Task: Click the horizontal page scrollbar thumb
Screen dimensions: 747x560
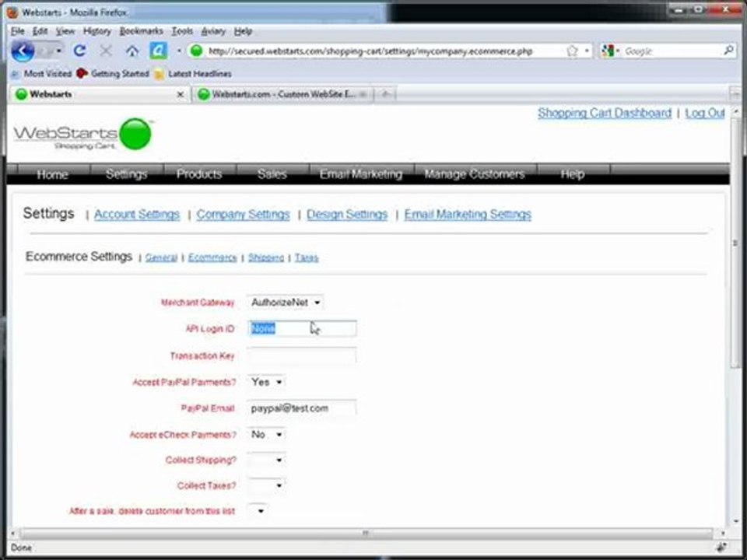Action: (366, 534)
